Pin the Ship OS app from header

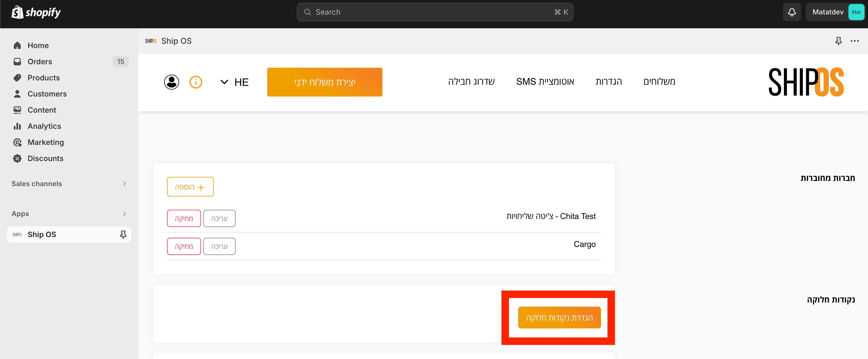(x=838, y=41)
